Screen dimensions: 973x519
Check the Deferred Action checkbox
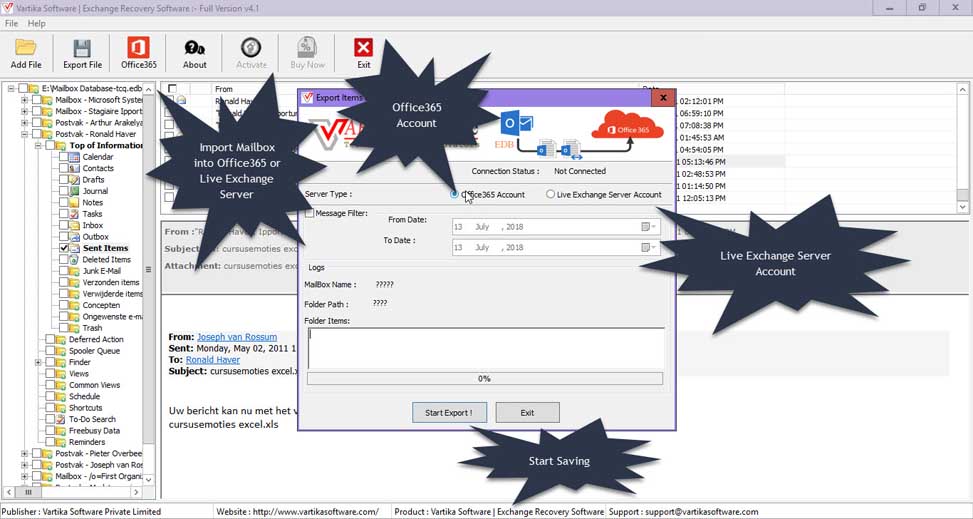pyautogui.click(x=50, y=340)
